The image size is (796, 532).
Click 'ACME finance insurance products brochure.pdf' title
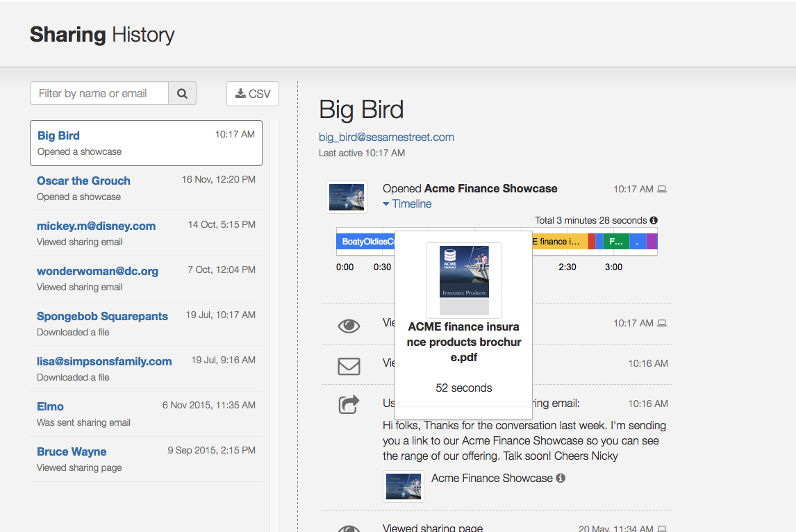(464, 342)
